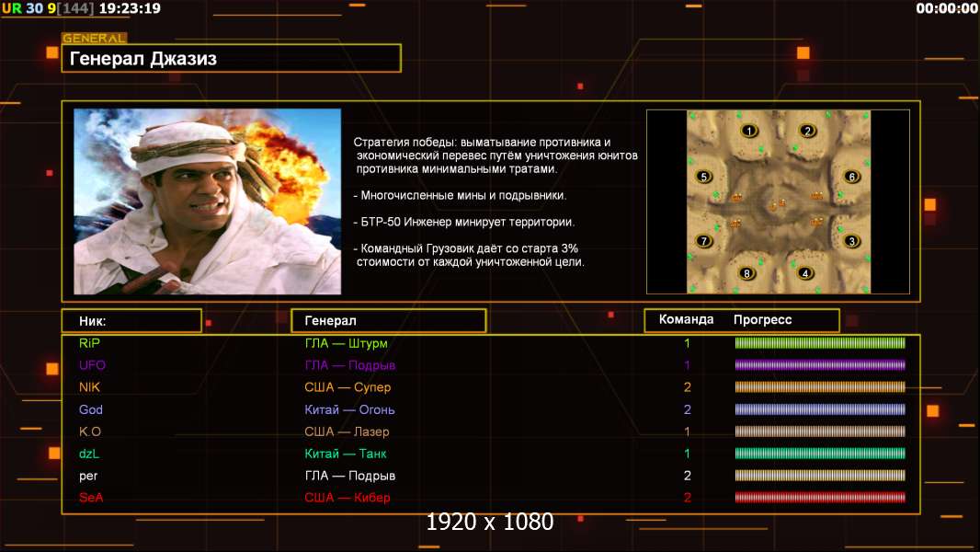Select start position 8 on the minimap
The width and height of the screenshot is (980, 552).
tap(746, 273)
